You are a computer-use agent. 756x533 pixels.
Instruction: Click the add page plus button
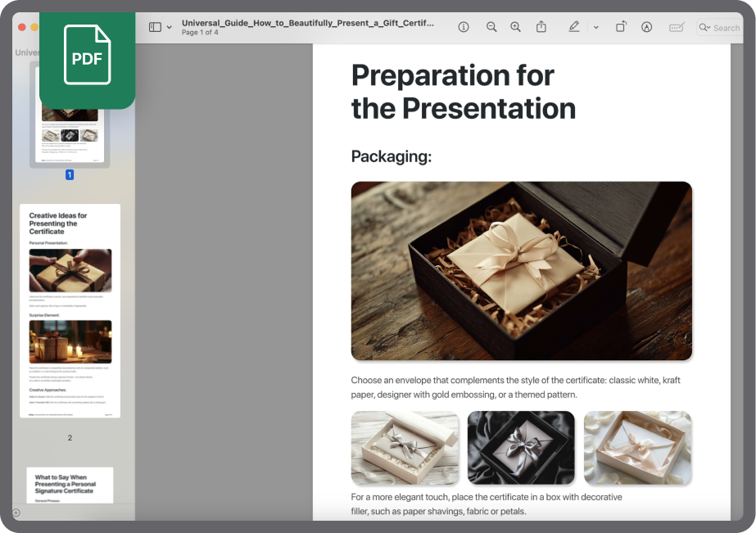16,513
